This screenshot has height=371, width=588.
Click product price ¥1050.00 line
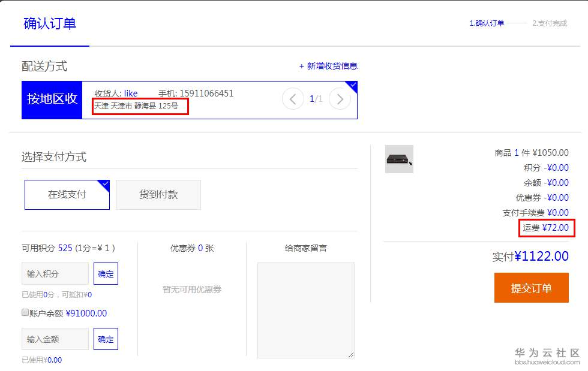532,152
